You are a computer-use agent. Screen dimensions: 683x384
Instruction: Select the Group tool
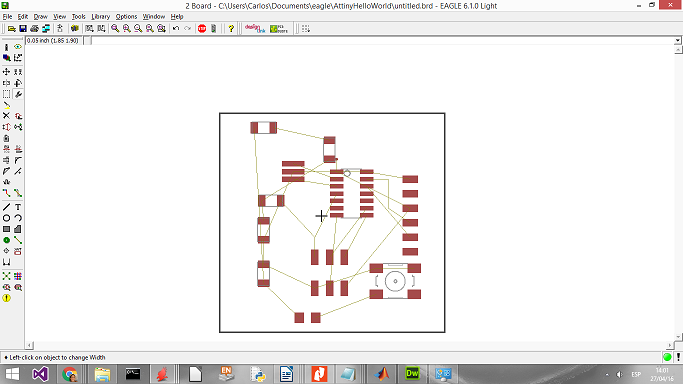pyautogui.click(x=7, y=94)
